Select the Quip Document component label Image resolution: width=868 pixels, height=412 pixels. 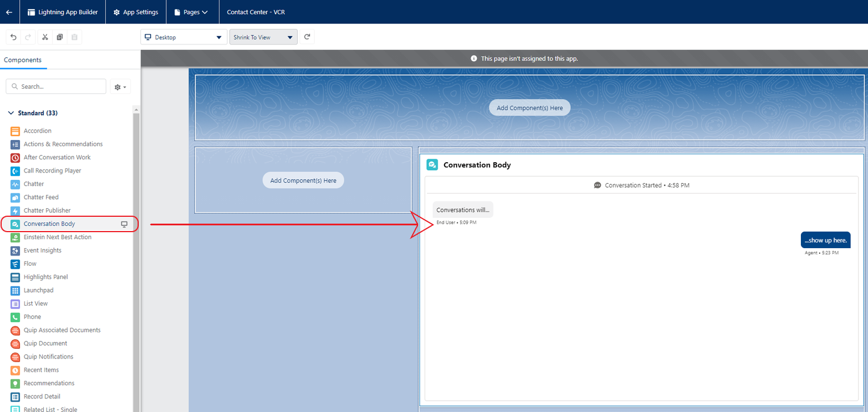(45, 344)
